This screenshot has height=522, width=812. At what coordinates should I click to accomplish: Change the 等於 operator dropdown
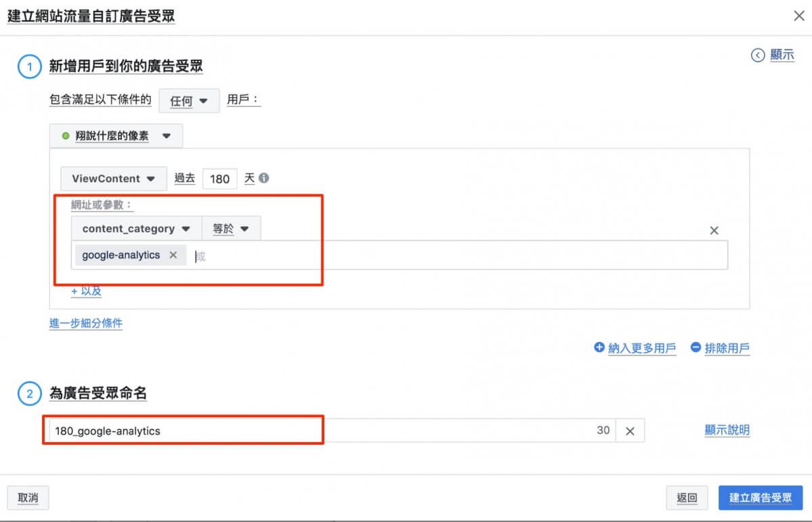231,229
